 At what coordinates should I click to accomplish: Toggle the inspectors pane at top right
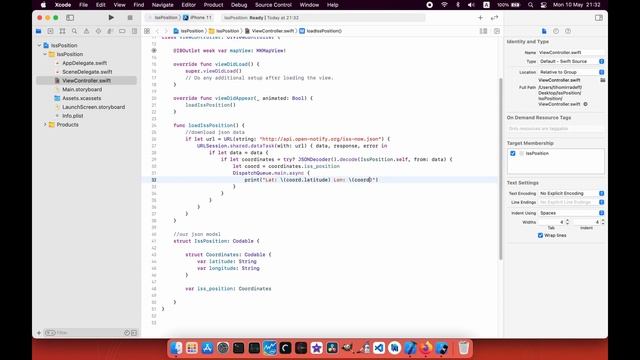pos(598,18)
